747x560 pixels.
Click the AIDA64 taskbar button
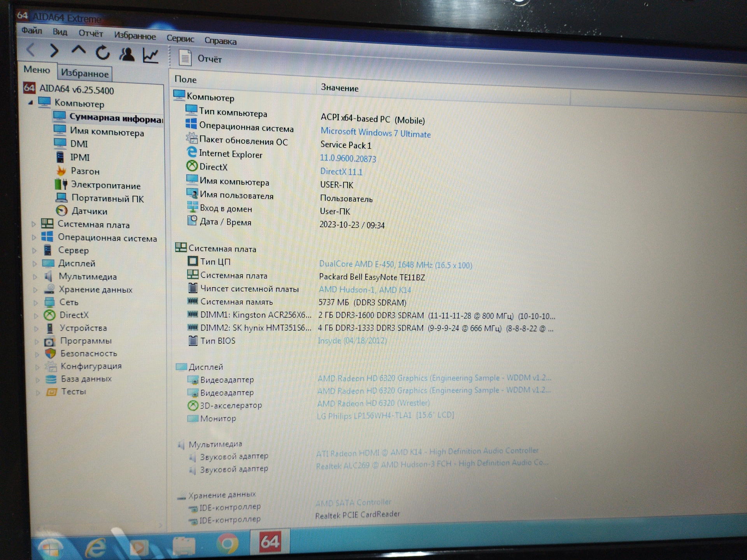pos(270,541)
